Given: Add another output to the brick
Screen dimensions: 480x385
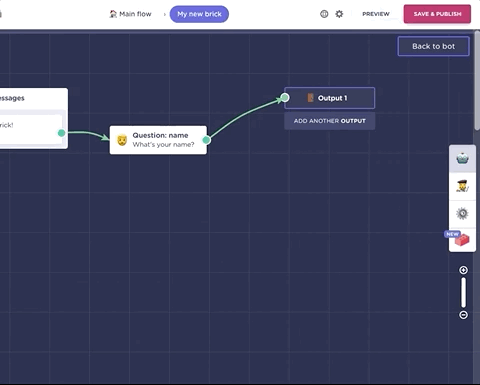Looking at the screenshot, I should click(330, 121).
